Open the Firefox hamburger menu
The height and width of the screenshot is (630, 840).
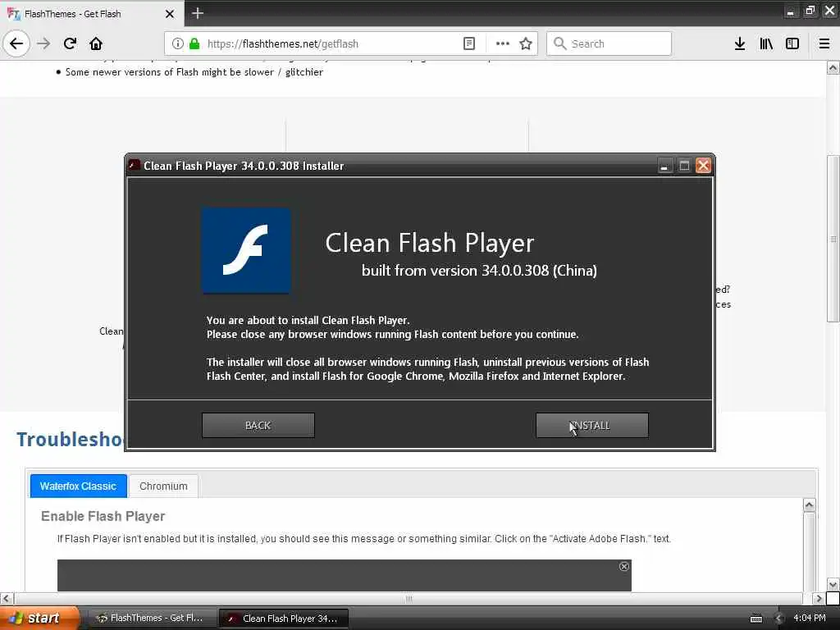coord(824,43)
